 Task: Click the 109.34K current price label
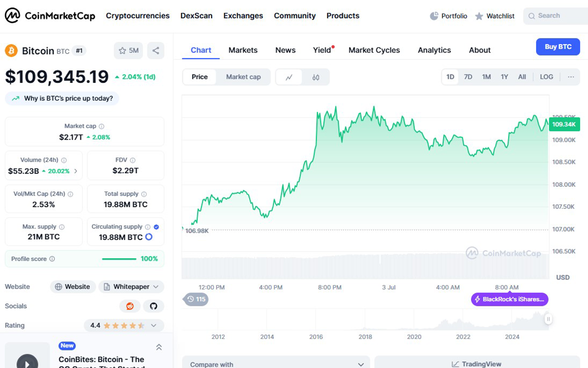coord(564,124)
